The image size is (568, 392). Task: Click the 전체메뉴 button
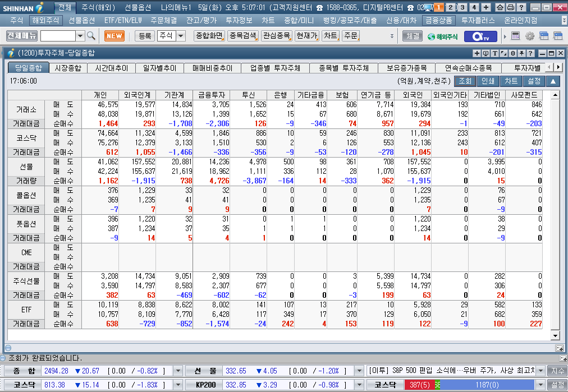click(x=22, y=36)
